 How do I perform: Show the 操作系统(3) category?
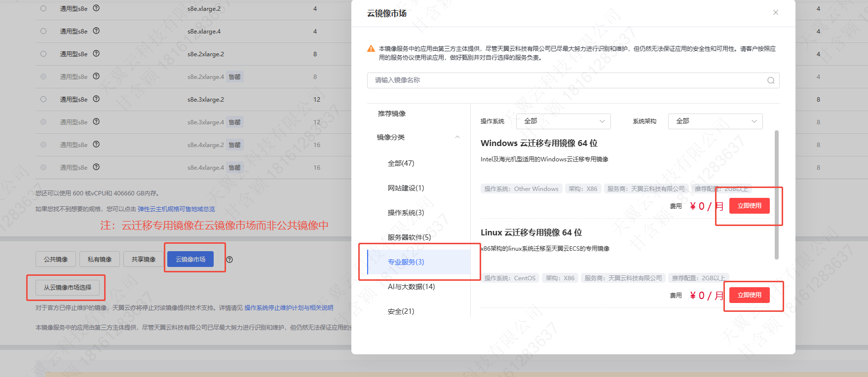tap(406, 213)
